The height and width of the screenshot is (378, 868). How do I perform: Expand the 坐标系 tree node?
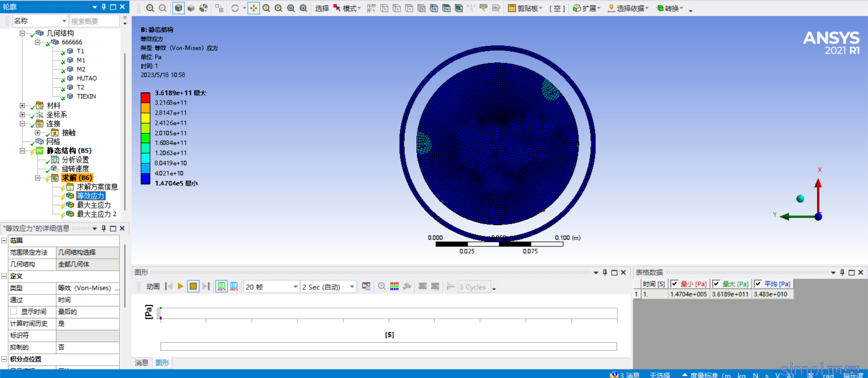coord(22,114)
